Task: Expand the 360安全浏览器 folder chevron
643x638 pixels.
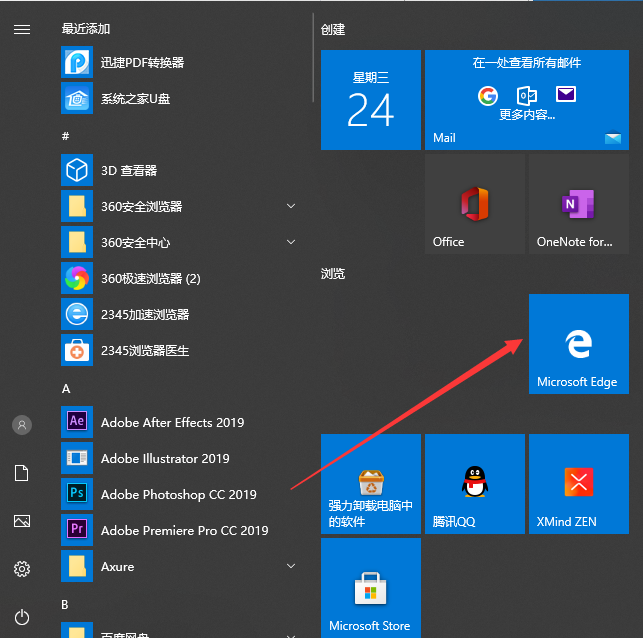Action: click(291, 206)
